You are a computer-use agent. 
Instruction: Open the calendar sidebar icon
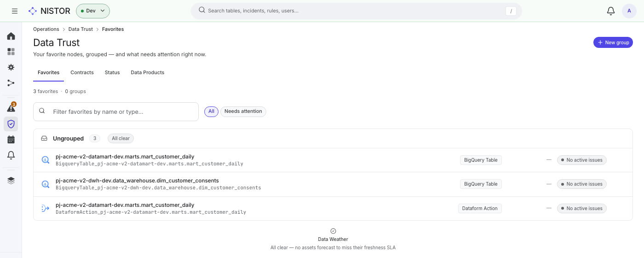pyautogui.click(x=11, y=140)
